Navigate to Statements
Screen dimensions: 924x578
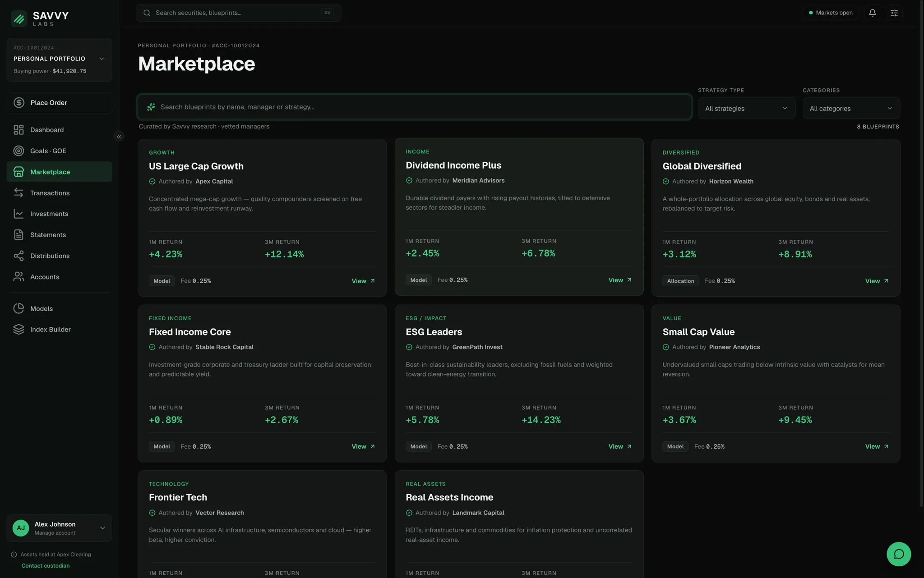(x=59, y=235)
